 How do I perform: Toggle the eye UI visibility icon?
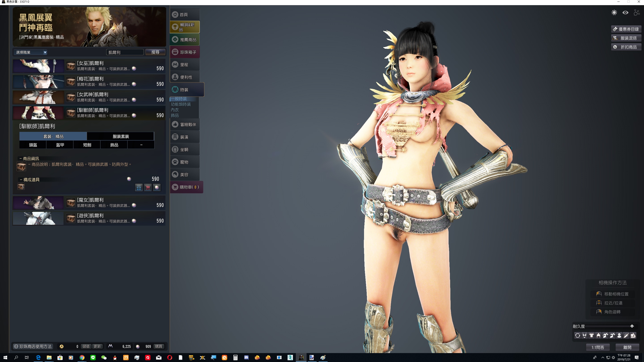click(x=625, y=13)
